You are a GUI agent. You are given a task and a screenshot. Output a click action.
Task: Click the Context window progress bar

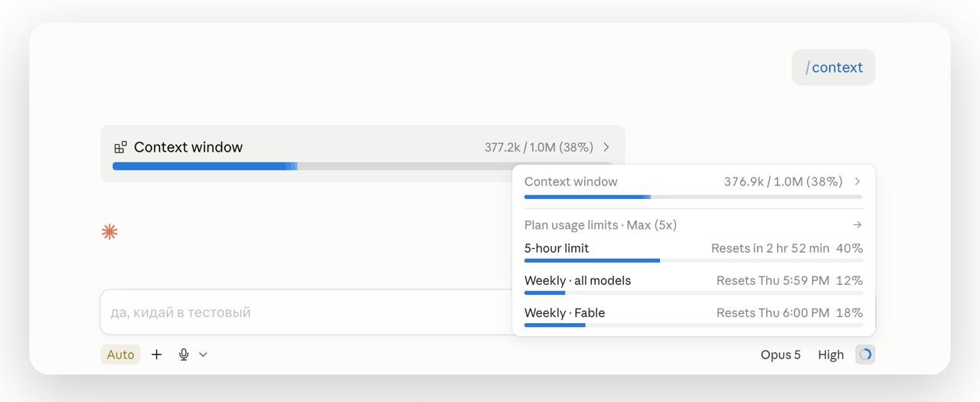pos(362,166)
